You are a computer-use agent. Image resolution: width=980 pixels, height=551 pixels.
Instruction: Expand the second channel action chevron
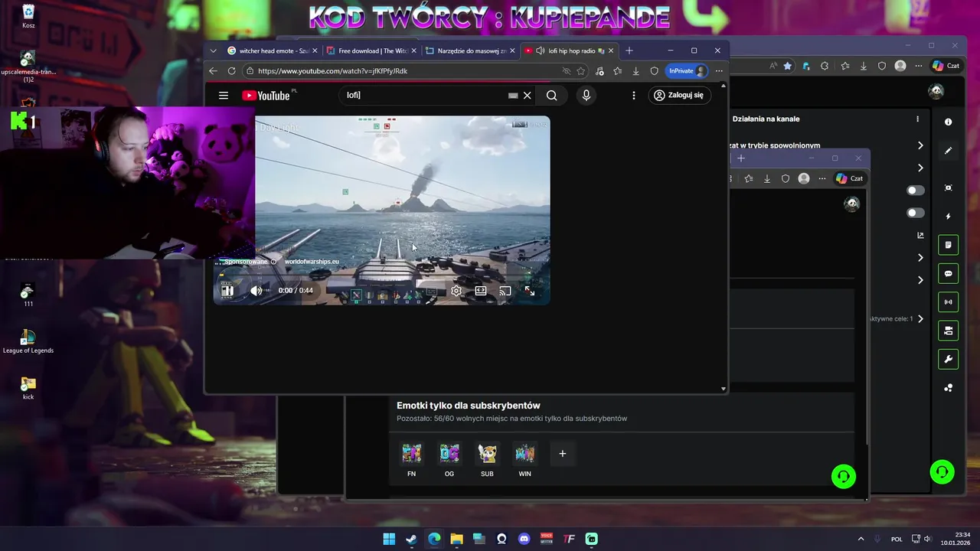point(920,168)
